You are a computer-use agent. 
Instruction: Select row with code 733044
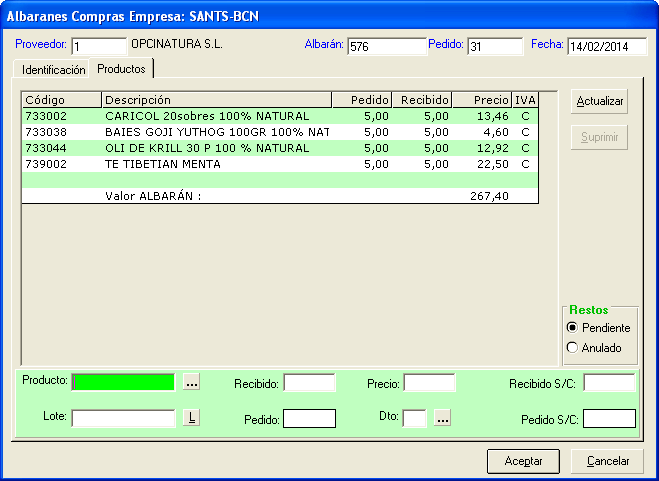(x=280, y=148)
